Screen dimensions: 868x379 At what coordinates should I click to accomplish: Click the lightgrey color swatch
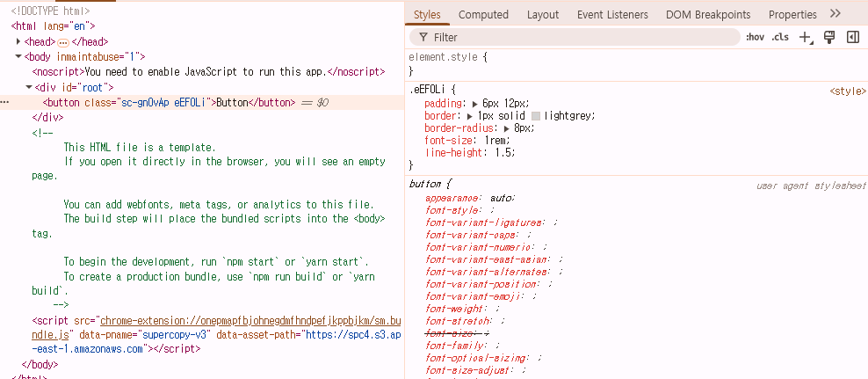535,116
